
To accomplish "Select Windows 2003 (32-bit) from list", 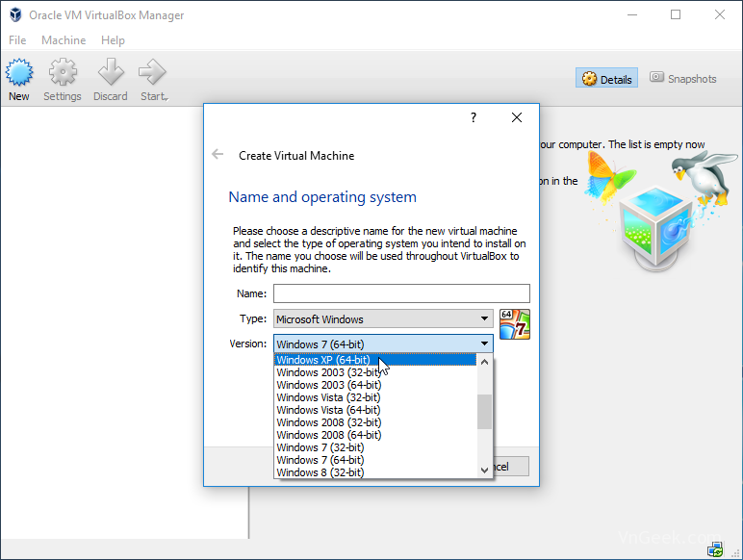I will [x=375, y=372].
